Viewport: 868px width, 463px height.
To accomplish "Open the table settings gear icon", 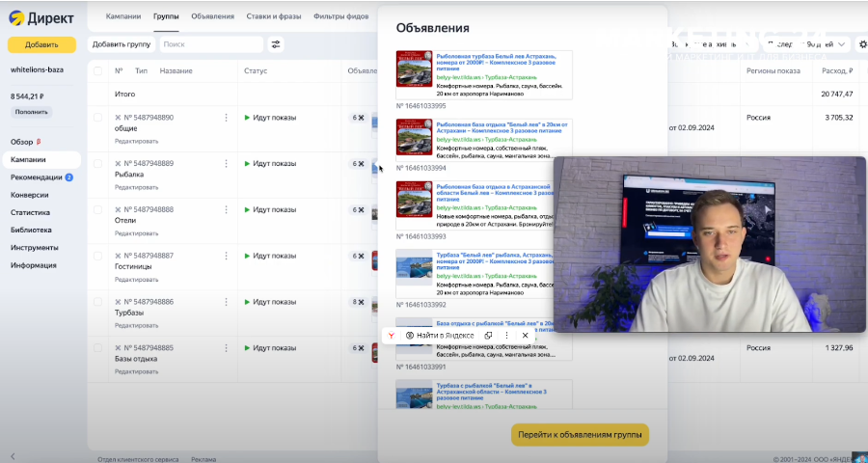I will click(862, 44).
